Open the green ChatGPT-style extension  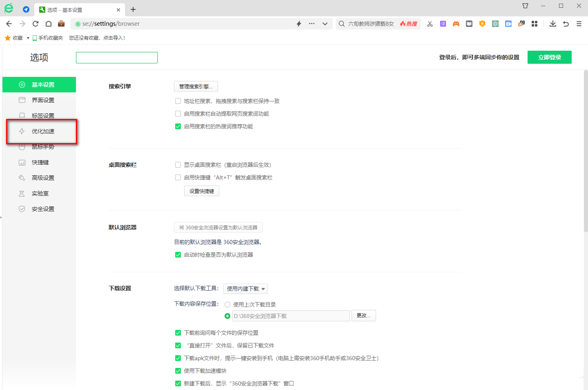click(495, 24)
